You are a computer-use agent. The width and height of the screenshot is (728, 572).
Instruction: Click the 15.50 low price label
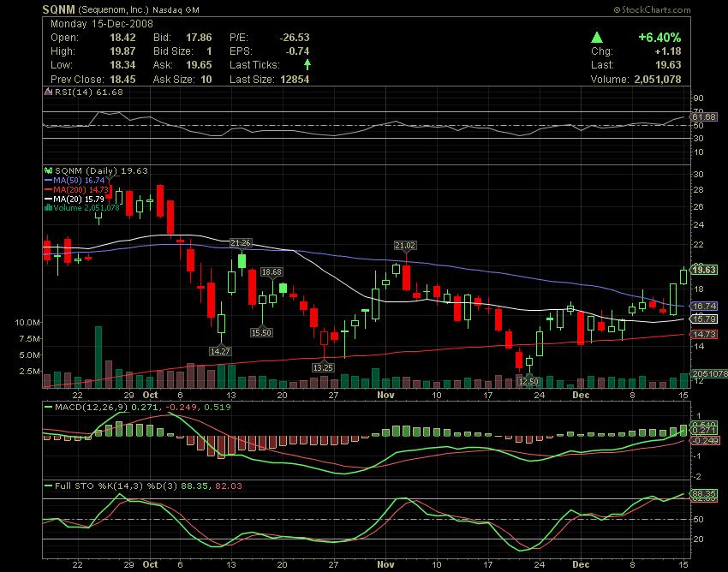tap(261, 332)
